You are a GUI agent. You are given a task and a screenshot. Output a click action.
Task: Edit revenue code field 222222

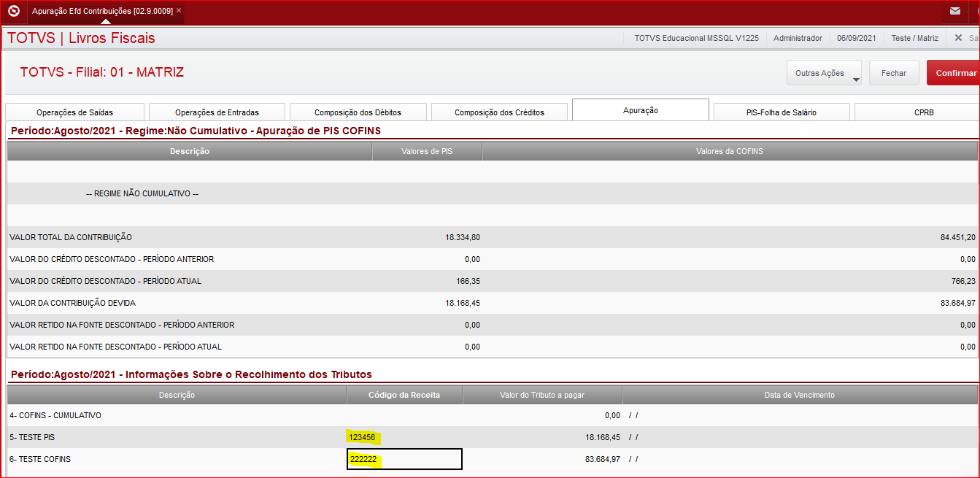click(x=404, y=459)
